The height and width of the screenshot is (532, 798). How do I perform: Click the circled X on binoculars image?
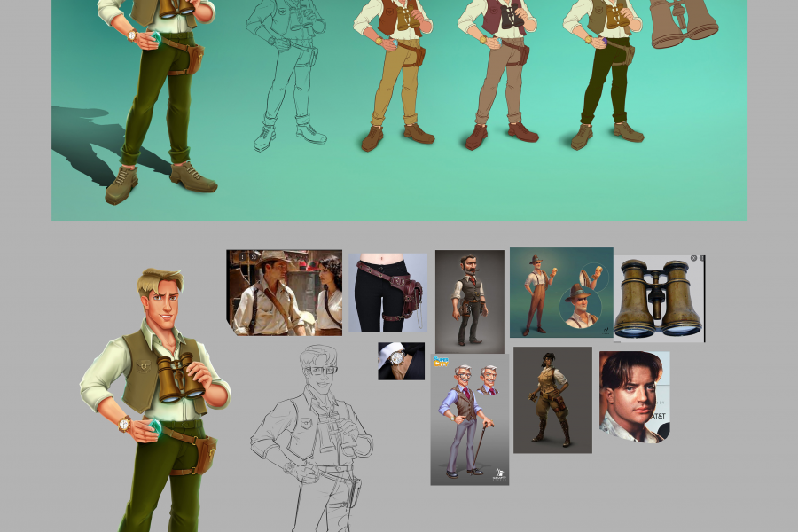click(x=693, y=259)
